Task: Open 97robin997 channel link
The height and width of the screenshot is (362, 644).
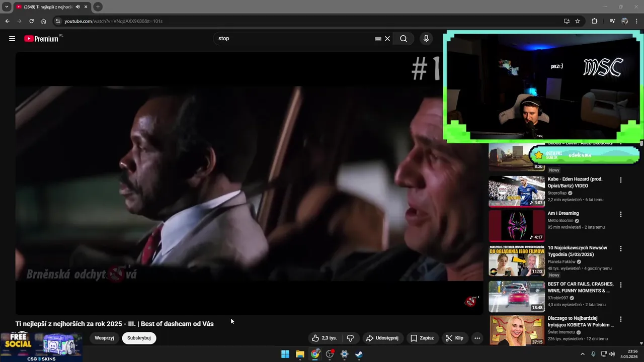Action: click(558, 298)
